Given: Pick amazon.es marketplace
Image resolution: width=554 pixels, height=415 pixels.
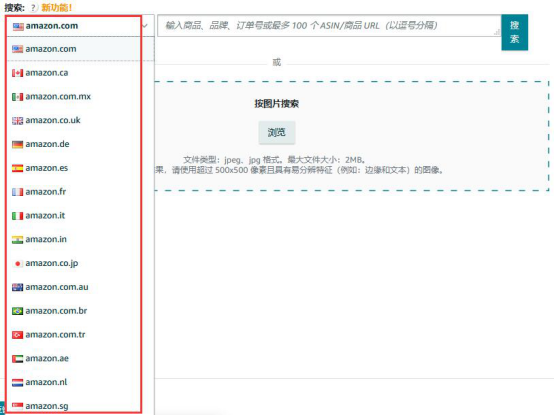Looking at the screenshot, I should pos(81,168).
